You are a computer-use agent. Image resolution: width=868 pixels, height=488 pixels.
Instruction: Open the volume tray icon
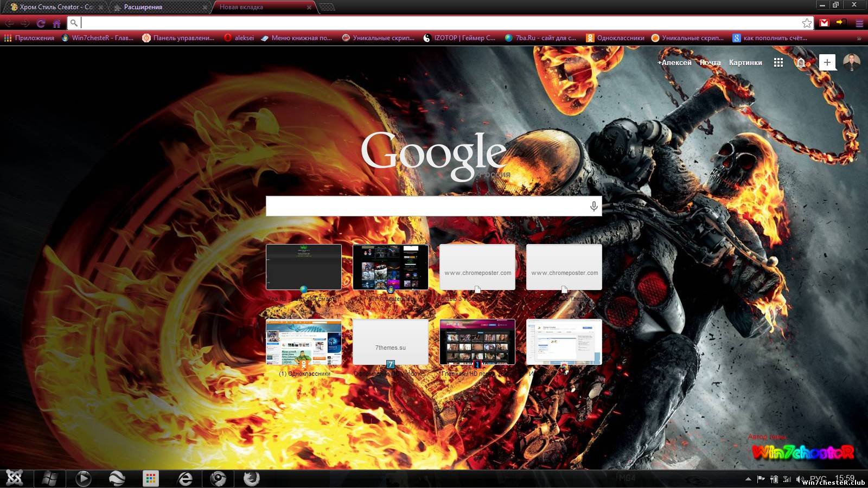(800, 479)
